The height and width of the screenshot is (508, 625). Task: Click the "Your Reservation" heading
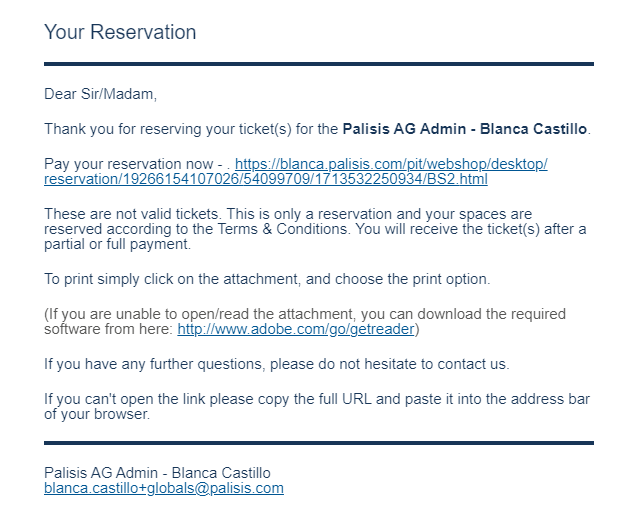tap(120, 32)
